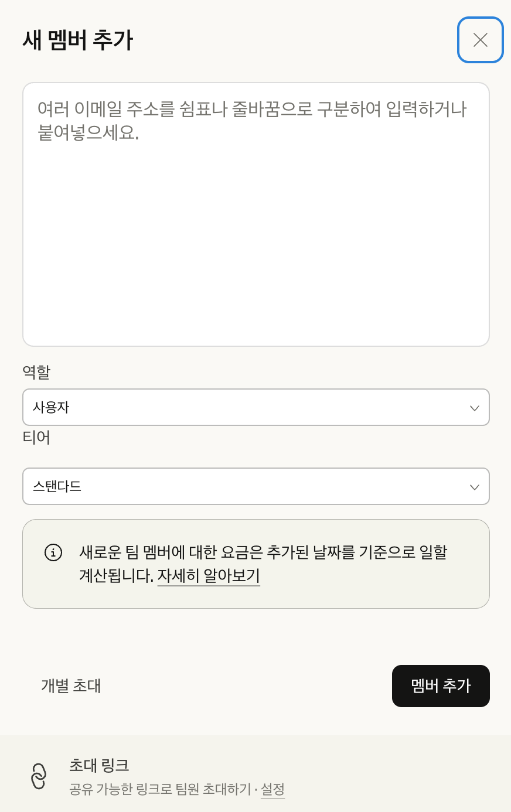Open the 설정 link for invite link
This screenshot has height=812, width=511.
tap(272, 789)
